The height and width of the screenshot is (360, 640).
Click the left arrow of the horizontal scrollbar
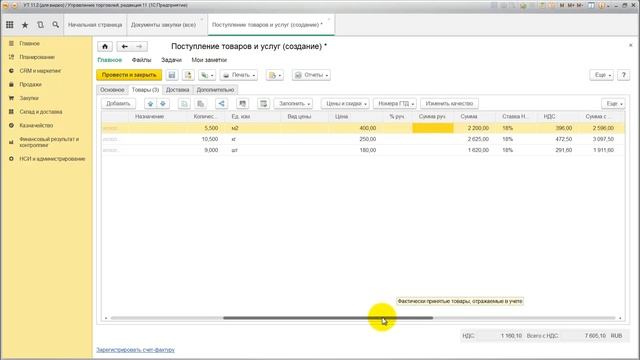(x=106, y=318)
